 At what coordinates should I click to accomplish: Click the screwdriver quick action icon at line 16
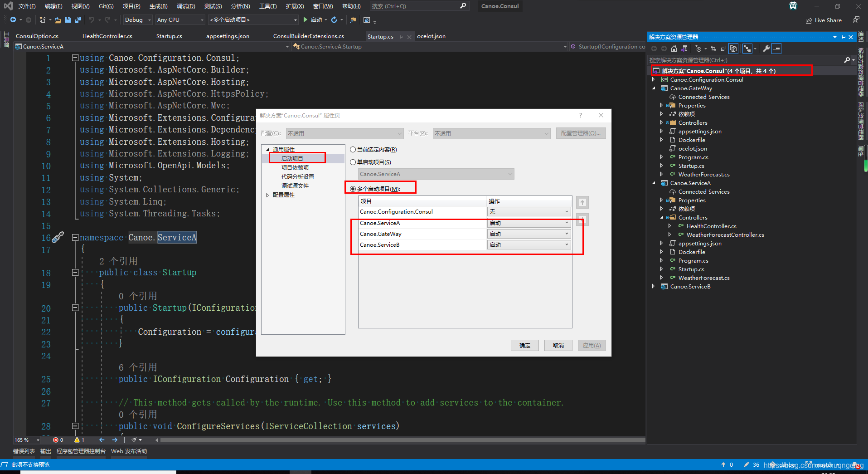pyautogui.click(x=58, y=237)
